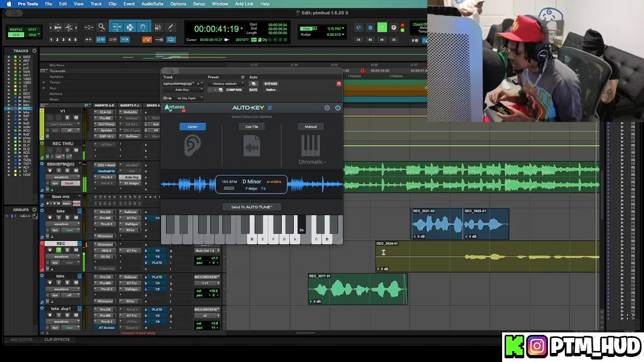Open the Chromatic scale dropdown
This screenshot has width=644, height=362.
coord(312,162)
